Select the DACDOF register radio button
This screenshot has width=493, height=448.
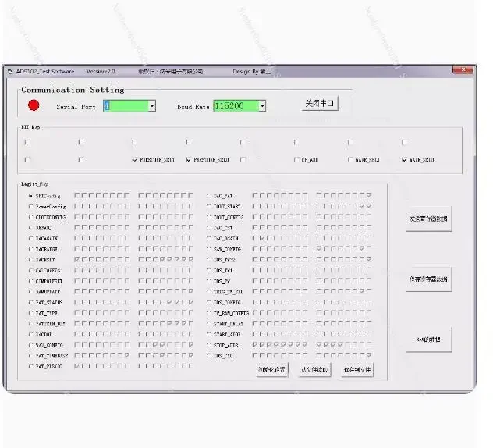tap(31, 334)
